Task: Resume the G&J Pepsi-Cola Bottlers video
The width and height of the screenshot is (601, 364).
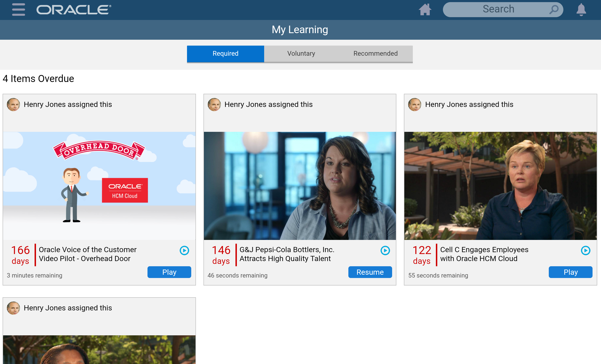Action: (370, 272)
